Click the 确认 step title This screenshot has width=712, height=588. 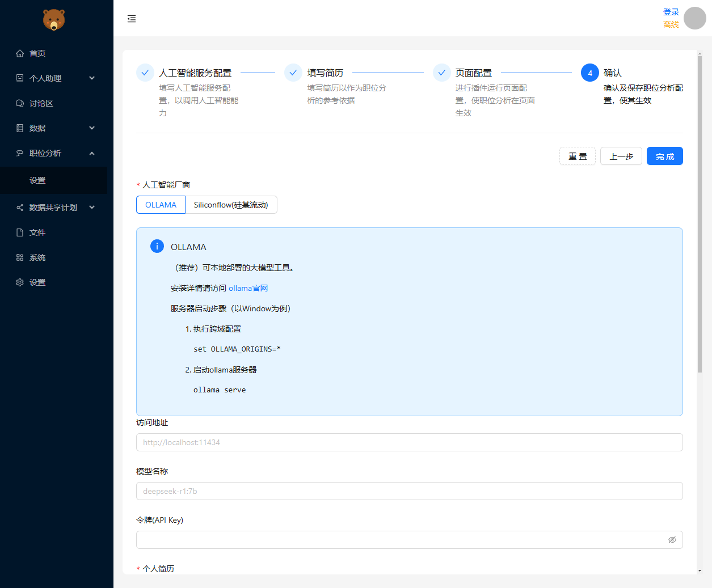coord(613,73)
